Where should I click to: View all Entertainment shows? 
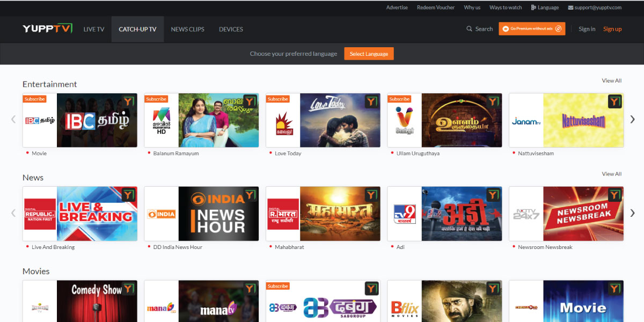pos(611,80)
